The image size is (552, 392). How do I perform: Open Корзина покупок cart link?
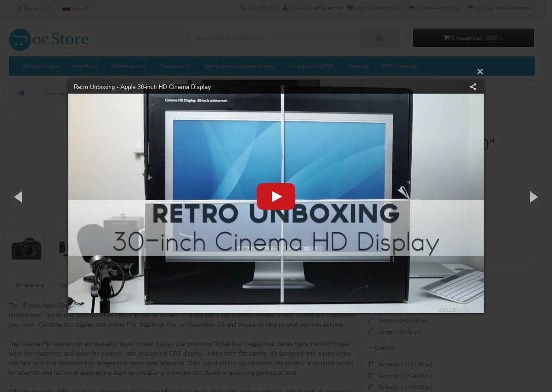[x=435, y=8]
